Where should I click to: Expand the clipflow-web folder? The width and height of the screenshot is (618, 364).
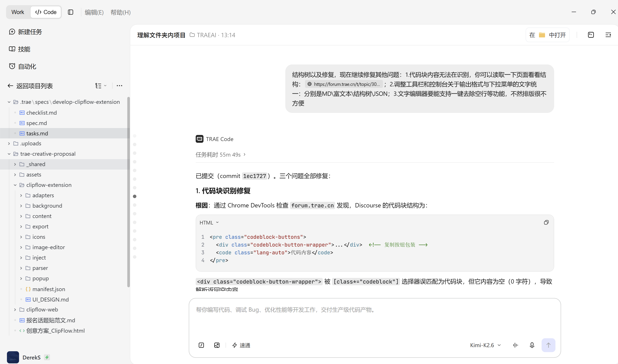coord(15,309)
